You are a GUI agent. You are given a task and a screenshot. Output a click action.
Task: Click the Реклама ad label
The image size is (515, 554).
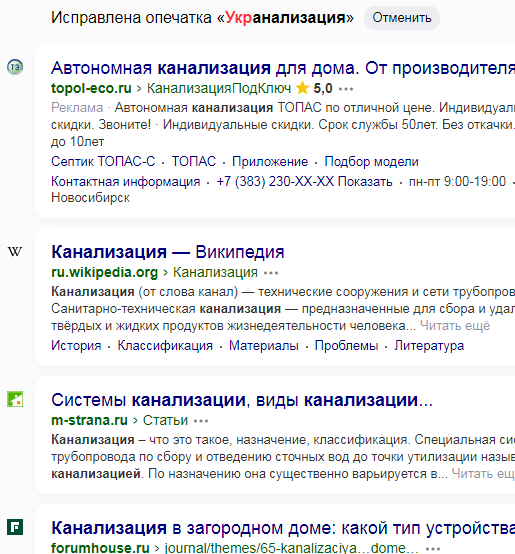click(x=77, y=107)
